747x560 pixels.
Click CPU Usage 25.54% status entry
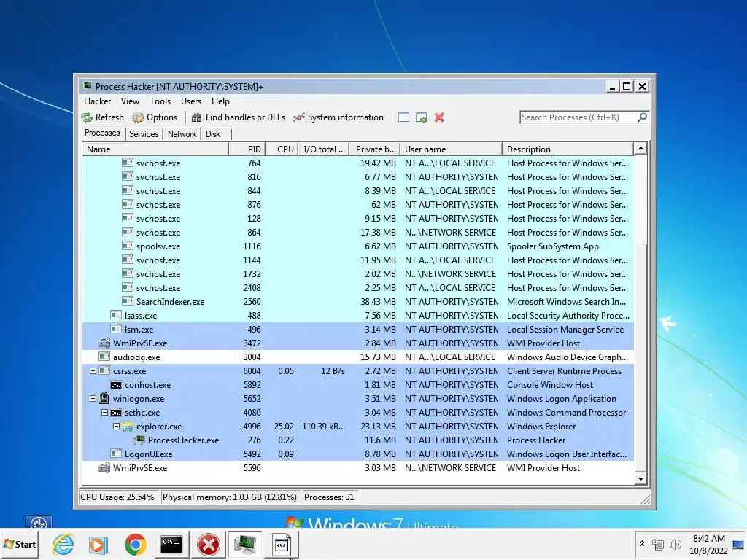[x=117, y=497]
